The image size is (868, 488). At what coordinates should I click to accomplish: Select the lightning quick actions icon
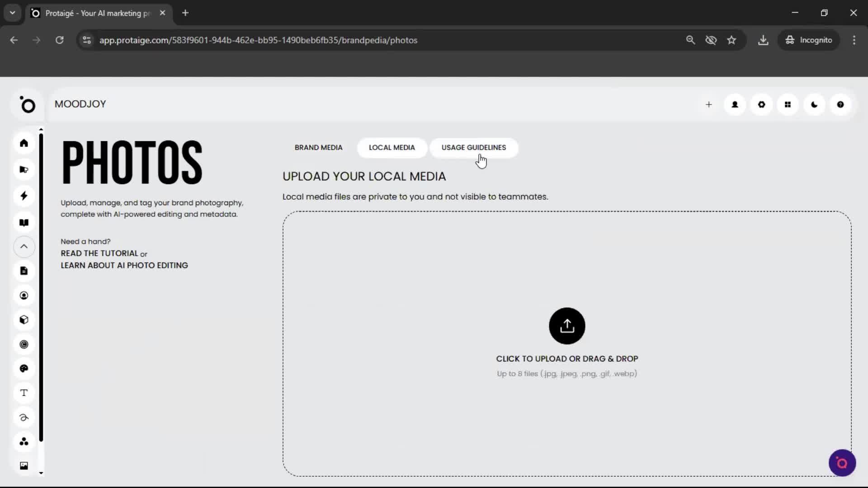pos(24,196)
